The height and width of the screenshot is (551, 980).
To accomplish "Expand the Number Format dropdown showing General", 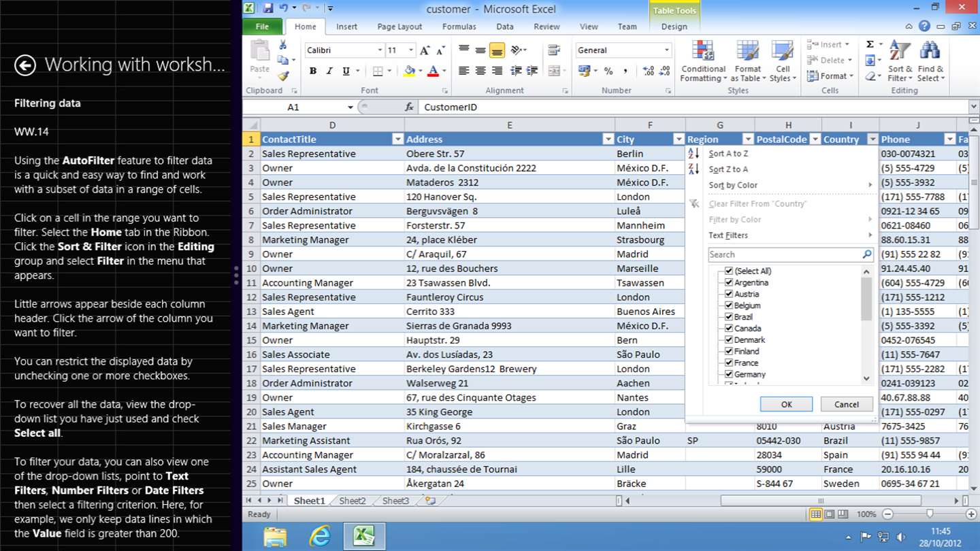I will [x=666, y=50].
